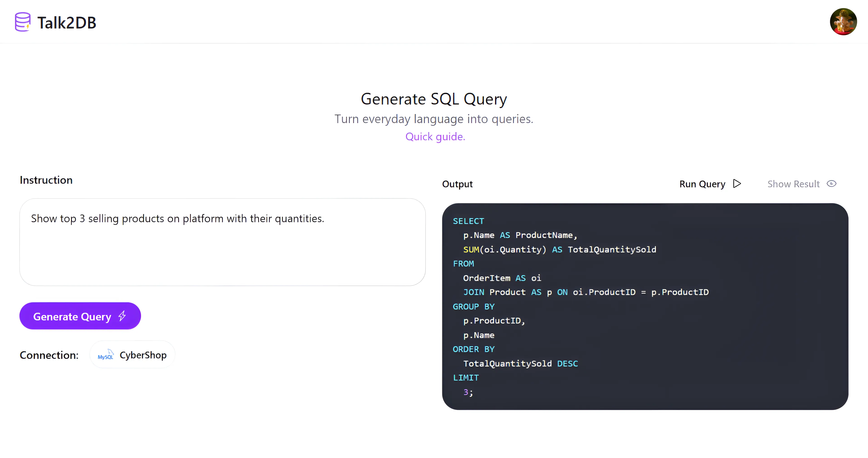This screenshot has height=458, width=868.
Task: Click the Connection: label text
Action: (x=49, y=355)
